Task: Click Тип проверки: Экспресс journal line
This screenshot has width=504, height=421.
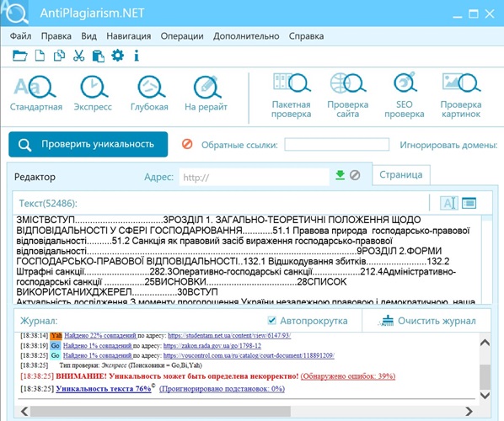Action: point(131,365)
